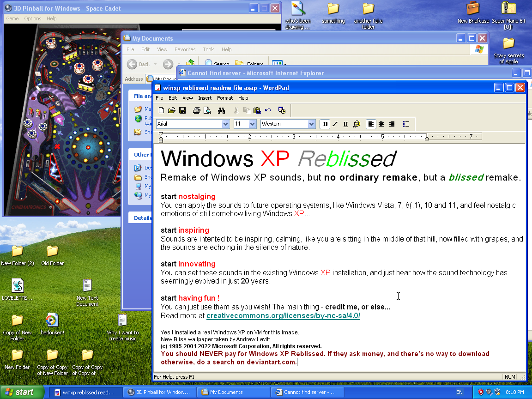This screenshot has height=399, width=532.
Task: Toggle Underline formatting
Action: [x=345, y=124]
